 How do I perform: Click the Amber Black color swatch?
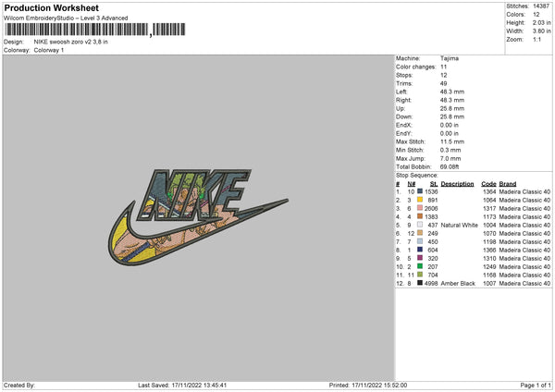pos(420,283)
